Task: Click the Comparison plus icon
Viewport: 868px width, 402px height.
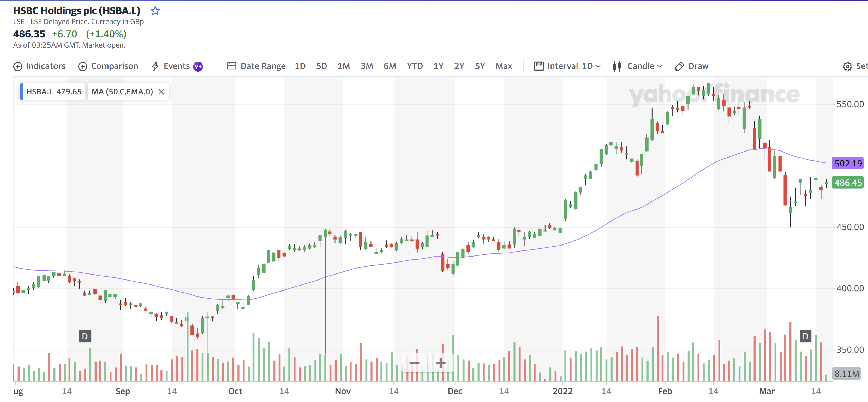Action: 82,66
